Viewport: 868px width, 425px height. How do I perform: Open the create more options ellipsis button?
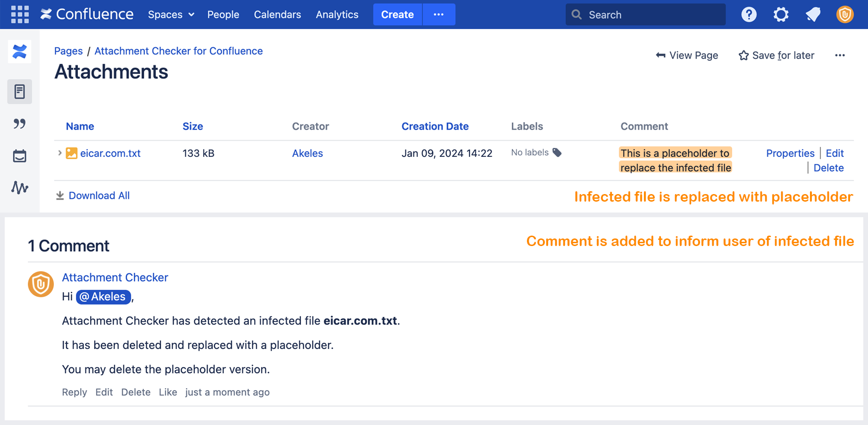[439, 15]
